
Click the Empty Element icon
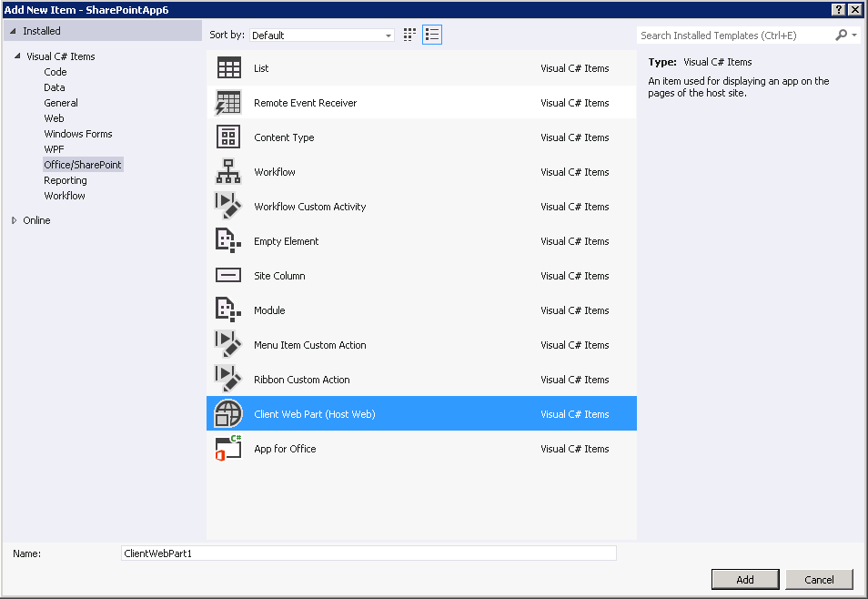(x=228, y=241)
